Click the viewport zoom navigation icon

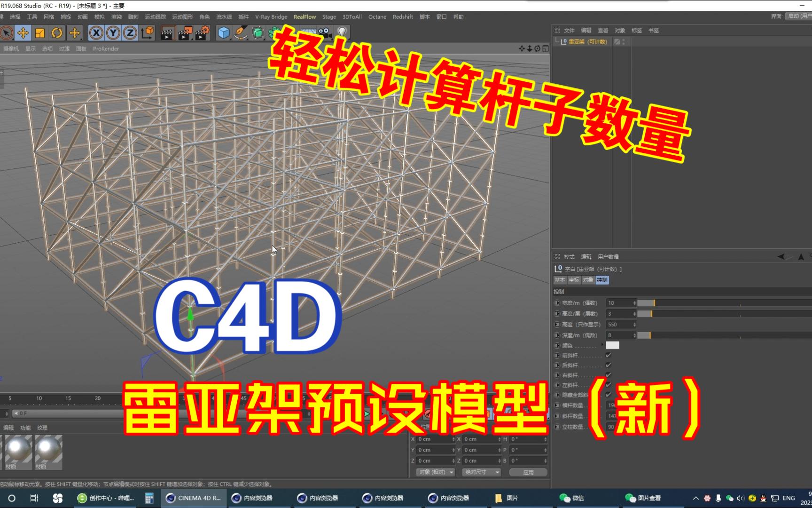(530, 49)
